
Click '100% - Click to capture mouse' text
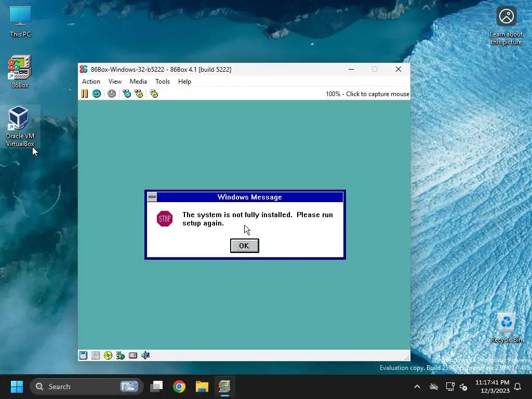(x=367, y=94)
